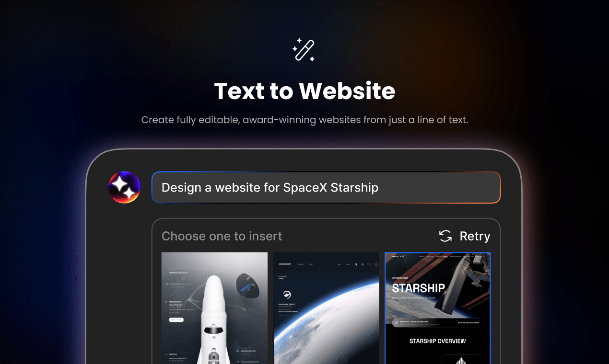
Task: Select the highlighted STARSHIP design thumbnail
Action: click(438, 308)
